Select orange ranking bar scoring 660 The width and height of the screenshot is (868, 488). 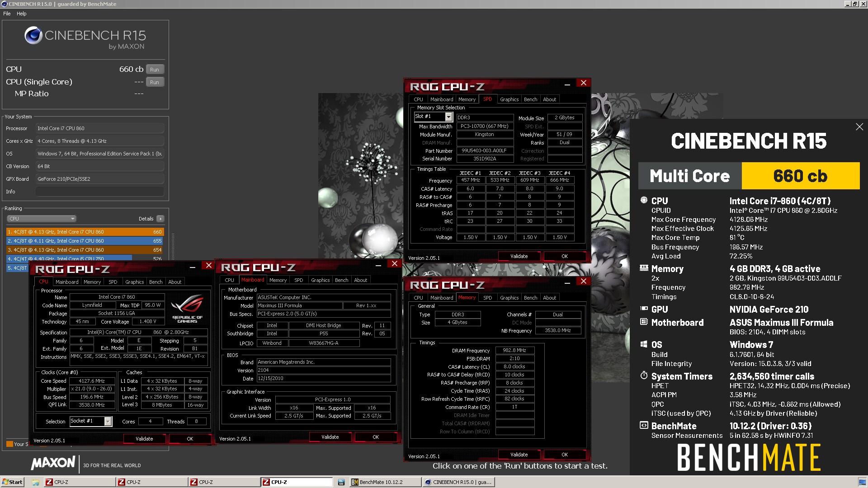[85, 232]
